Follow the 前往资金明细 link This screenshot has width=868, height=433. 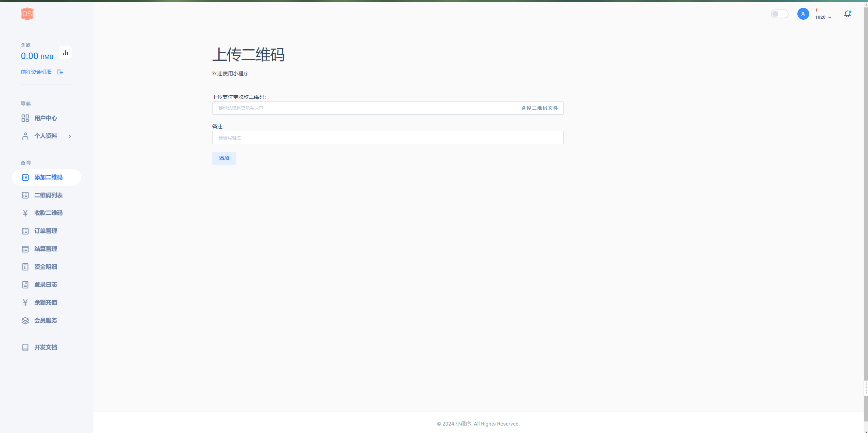point(36,72)
